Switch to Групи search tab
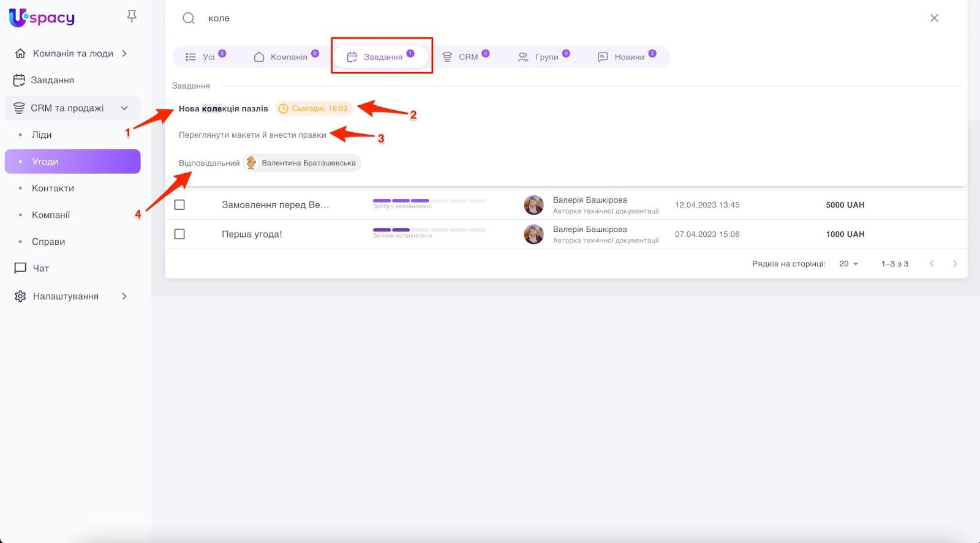Image resolution: width=980 pixels, height=543 pixels. 544,57
